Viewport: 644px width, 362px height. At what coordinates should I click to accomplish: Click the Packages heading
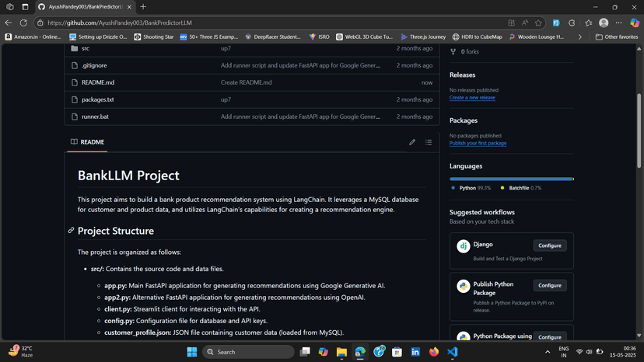pyautogui.click(x=464, y=120)
